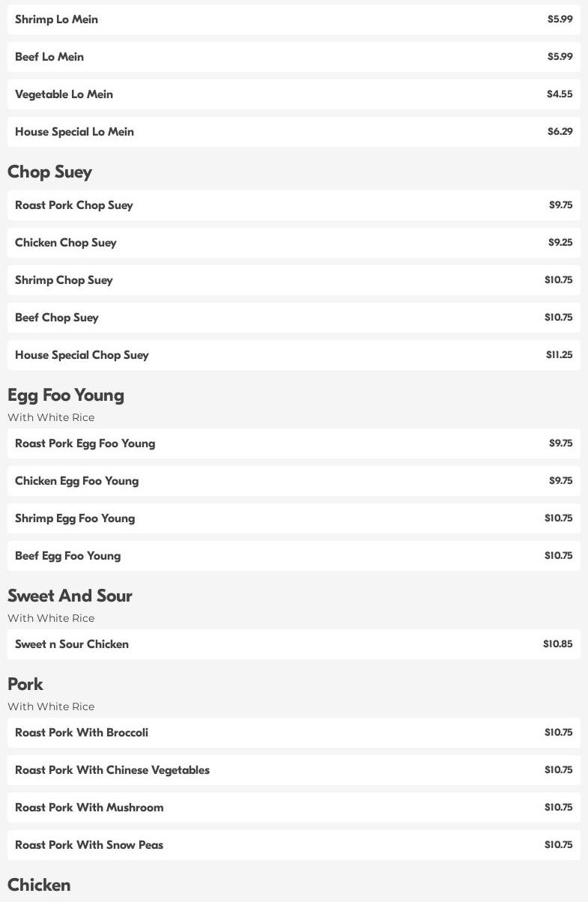Select Shrimp Lo Mein menu item
Screen dimensions: 588x902
[x=294, y=19]
